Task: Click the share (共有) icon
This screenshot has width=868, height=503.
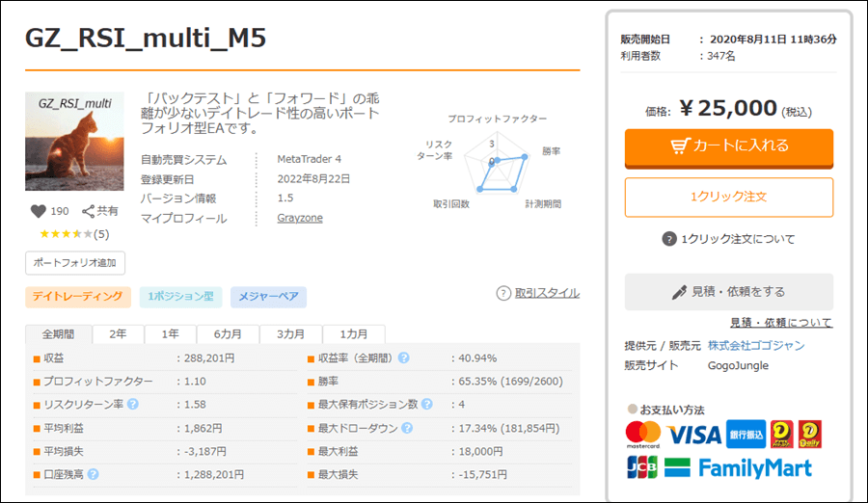Action: coord(88,211)
